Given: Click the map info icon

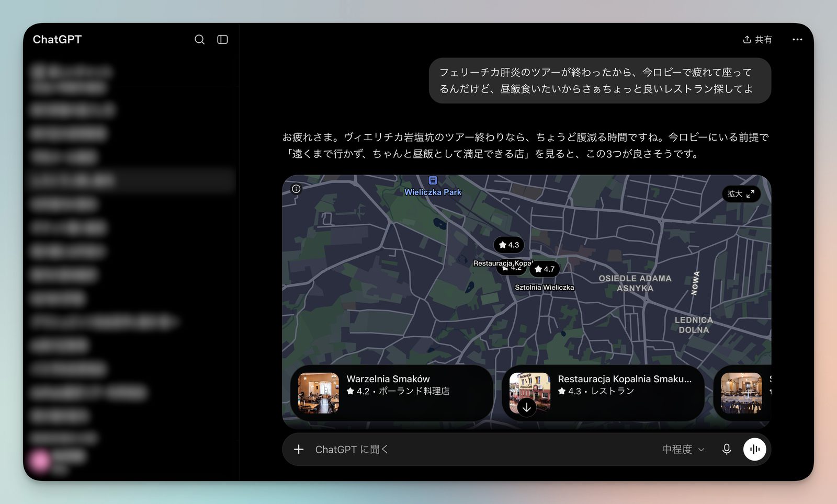Looking at the screenshot, I should click(x=296, y=189).
